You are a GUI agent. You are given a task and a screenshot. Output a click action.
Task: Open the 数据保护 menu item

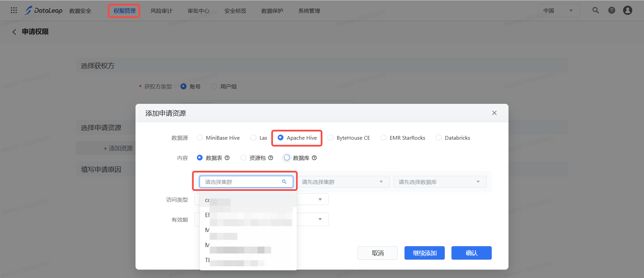272,11
